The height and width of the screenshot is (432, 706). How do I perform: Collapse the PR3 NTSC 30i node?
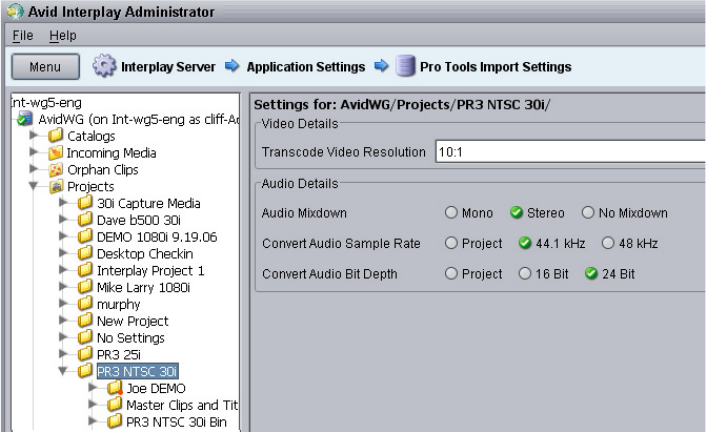pos(63,371)
